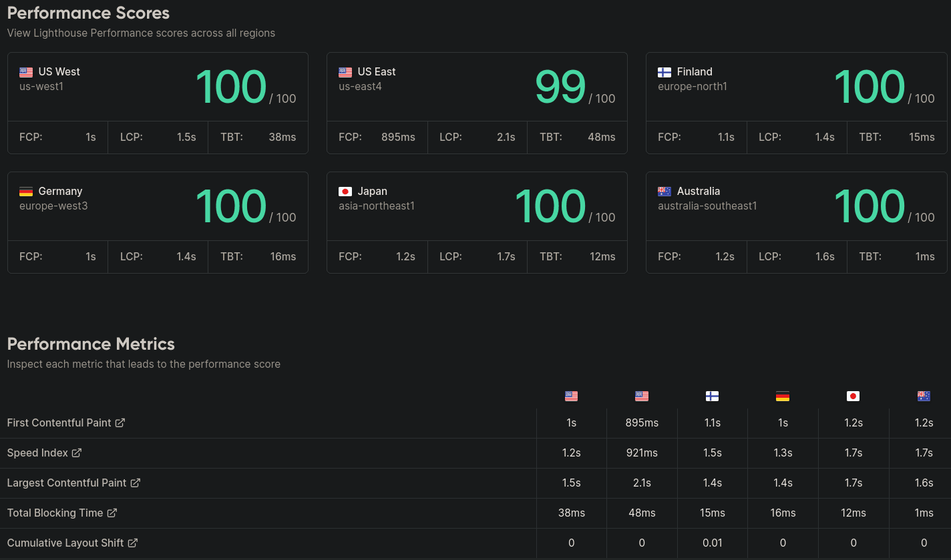This screenshot has width=951, height=560.
Task: Select the Germany europe-west3 region card title
Action: pos(60,192)
